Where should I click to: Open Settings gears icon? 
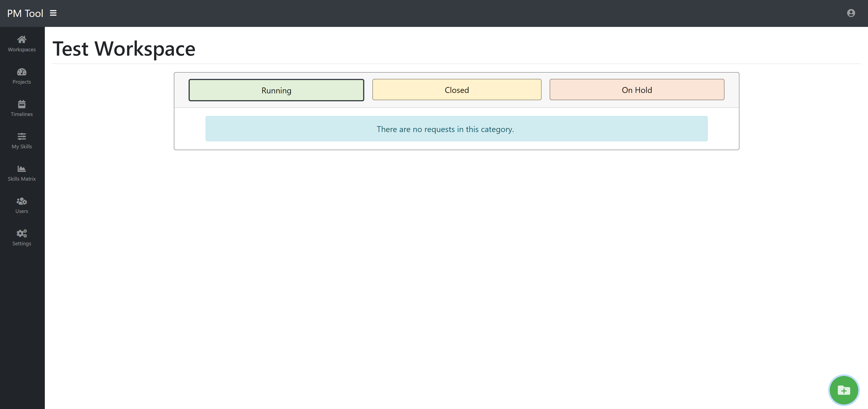point(22,233)
